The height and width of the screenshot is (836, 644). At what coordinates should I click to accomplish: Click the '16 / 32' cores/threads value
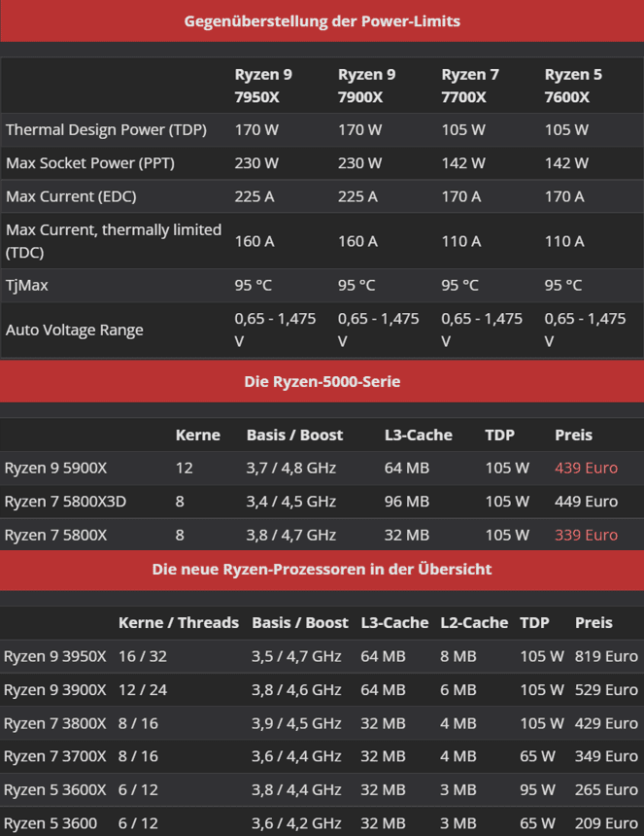tap(142, 656)
